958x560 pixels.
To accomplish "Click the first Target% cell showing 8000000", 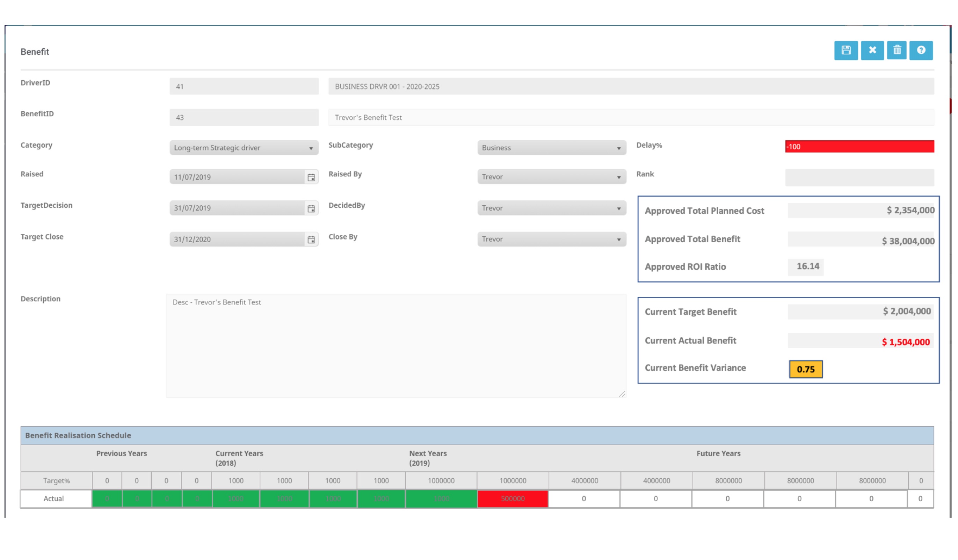I will [728, 481].
